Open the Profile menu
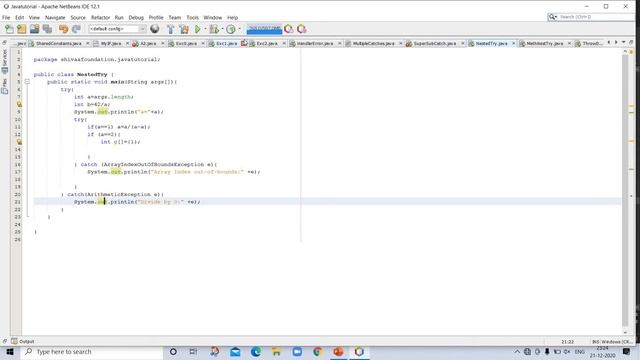Image resolution: width=640 pixels, height=360 pixels. click(156, 18)
